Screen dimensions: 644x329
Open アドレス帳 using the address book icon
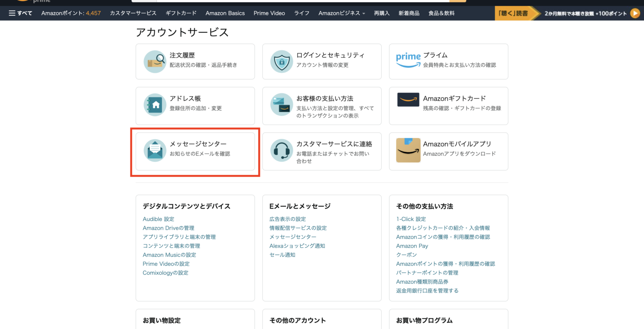155,105
